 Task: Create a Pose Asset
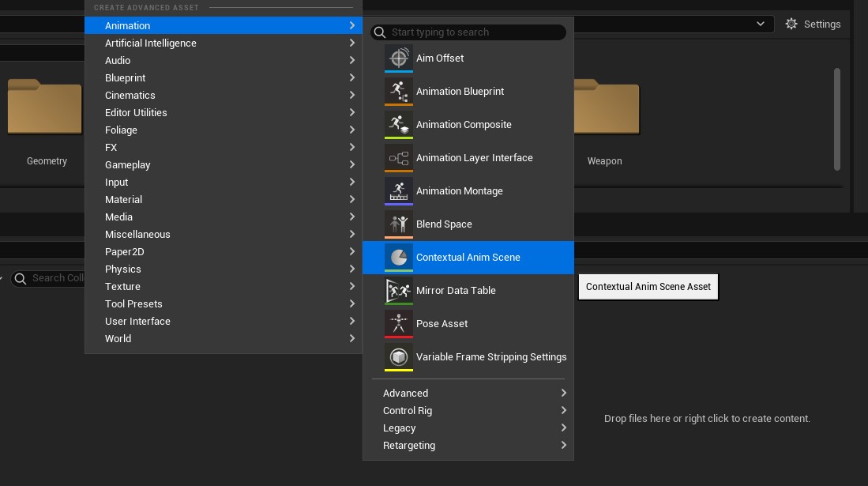pyautogui.click(x=442, y=323)
